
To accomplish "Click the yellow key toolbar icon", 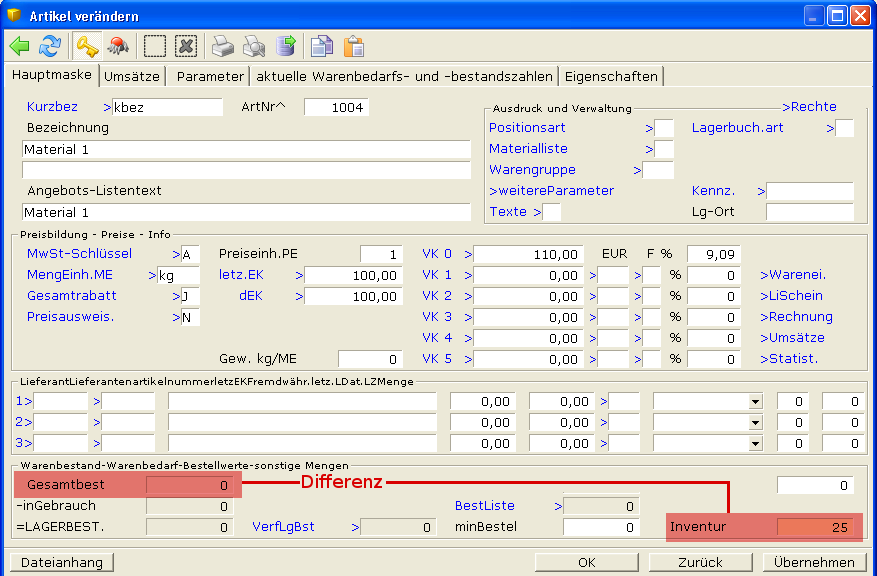I will pyautogui.click(x=87, y=46).
